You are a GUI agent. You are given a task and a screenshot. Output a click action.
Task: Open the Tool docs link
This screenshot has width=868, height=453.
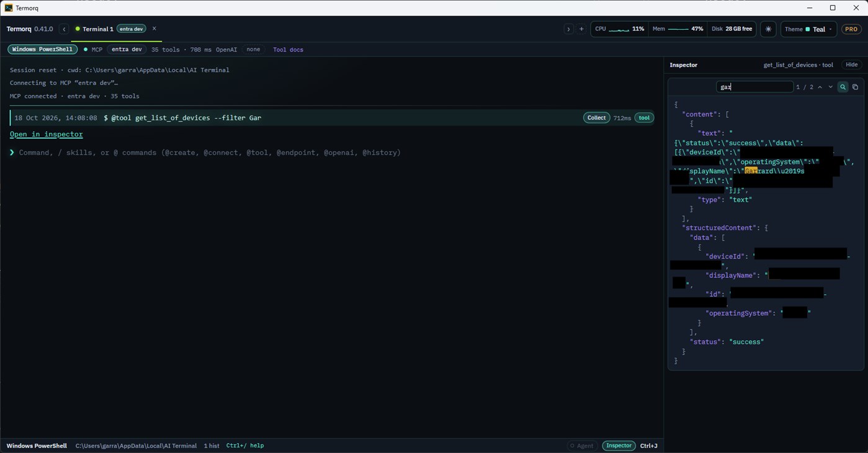click(288, 50)
